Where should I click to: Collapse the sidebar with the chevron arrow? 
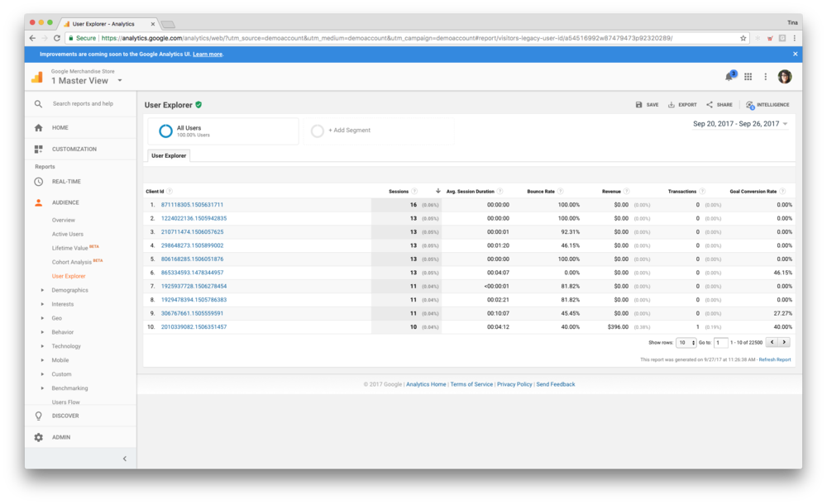tap(125, 459)
